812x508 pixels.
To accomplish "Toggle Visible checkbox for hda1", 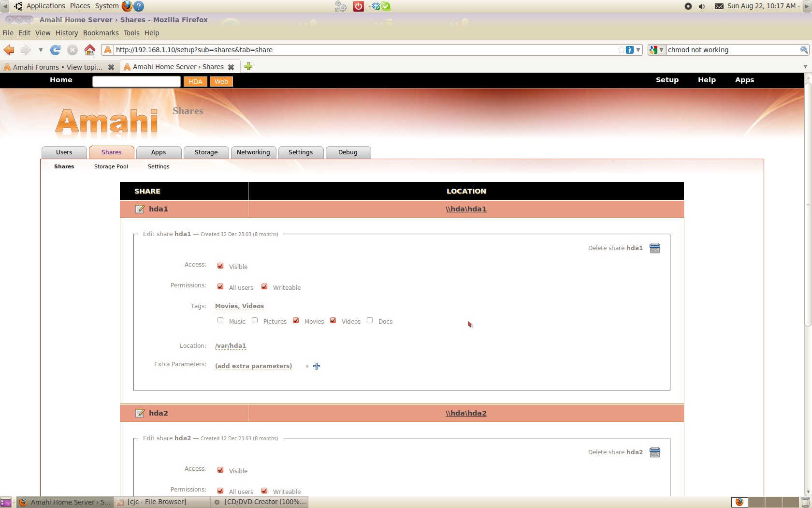I will click(220, 266).
